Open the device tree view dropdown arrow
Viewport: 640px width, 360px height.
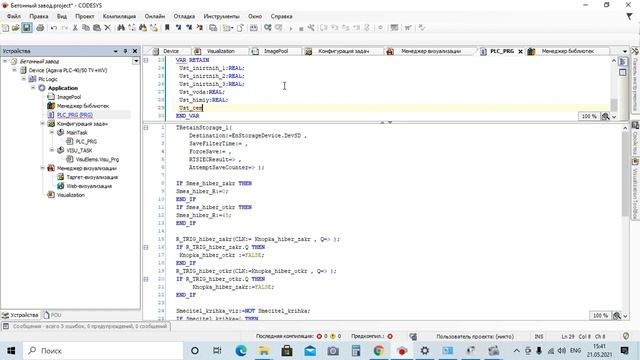click(x=136, y=61)
